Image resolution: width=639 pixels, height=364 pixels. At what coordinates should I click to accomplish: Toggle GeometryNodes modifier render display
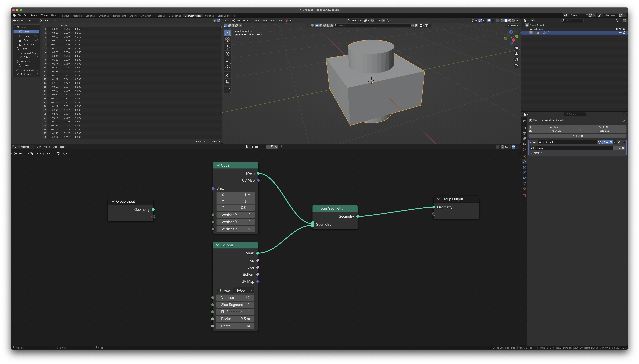[x=611, y=142]
